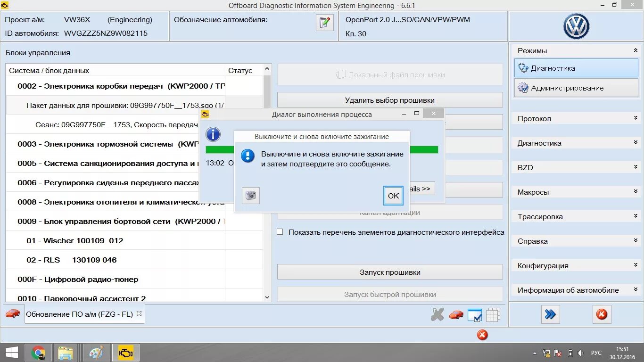Screen dimensions: 644x362
Task: Click the network warning tray icon
Action: (546, 353)
